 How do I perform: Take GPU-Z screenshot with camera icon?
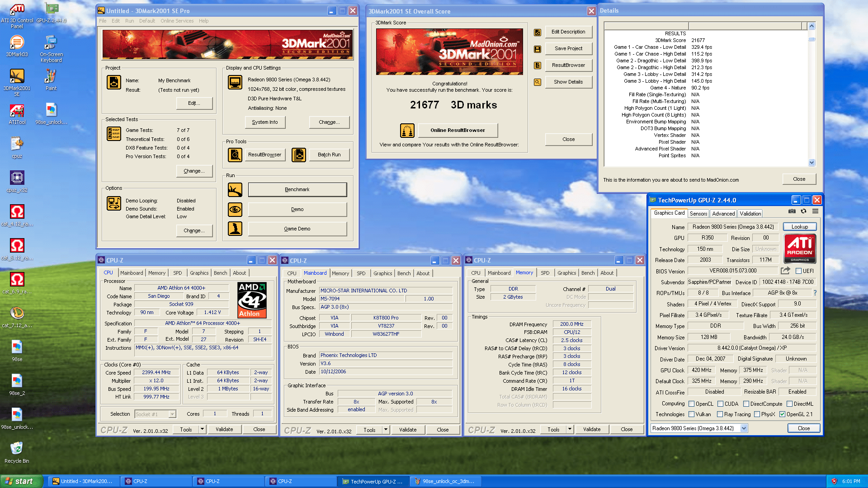[792, 211]
